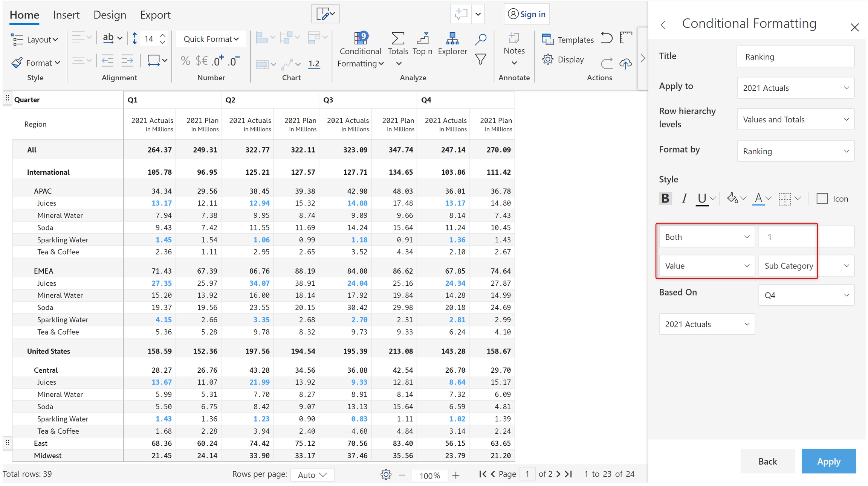Viewport: 868px width, 486px height.
Task: Click the blue Apply button
Action: pos(828,461)
